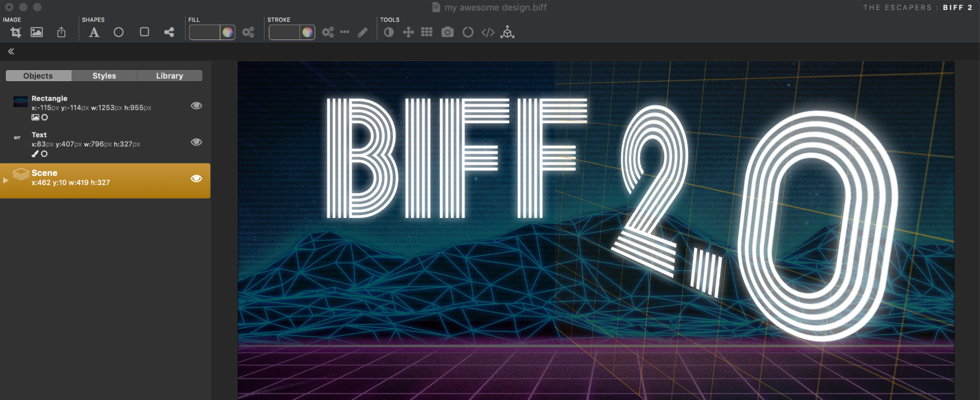The width and height of the screenshot is (980, 400).
Task: Click the Rectangle layer thumbnail
Action: 21,102
